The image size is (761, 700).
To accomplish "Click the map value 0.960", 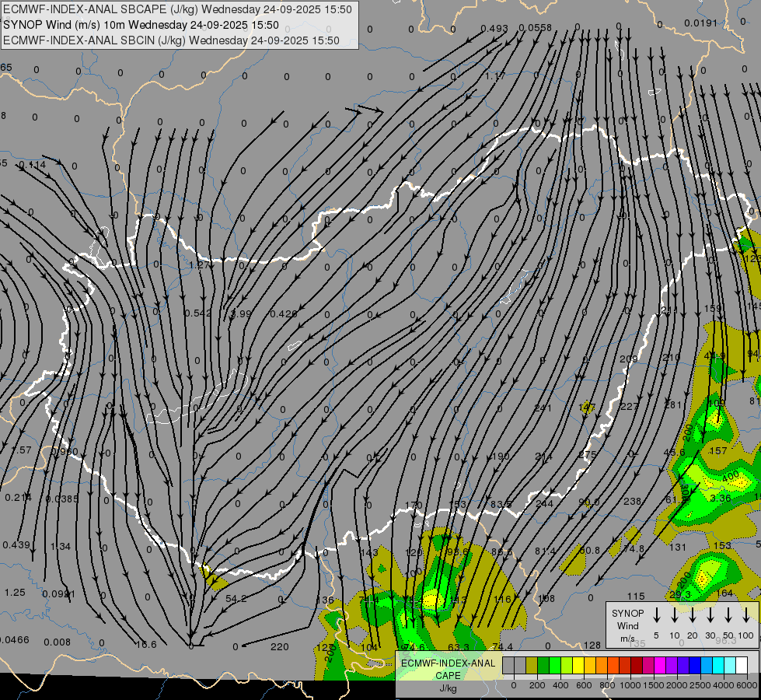I will (65, 451).
